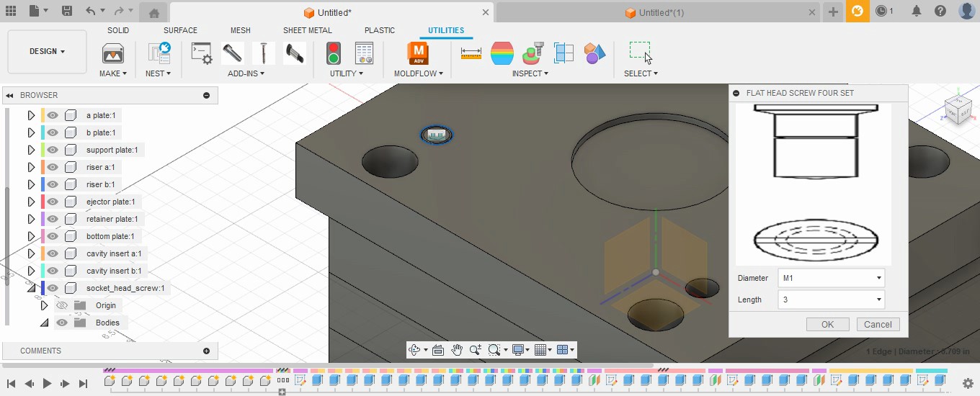Expand the Origin folder node

pyautogui.click(x=44, y=305)
